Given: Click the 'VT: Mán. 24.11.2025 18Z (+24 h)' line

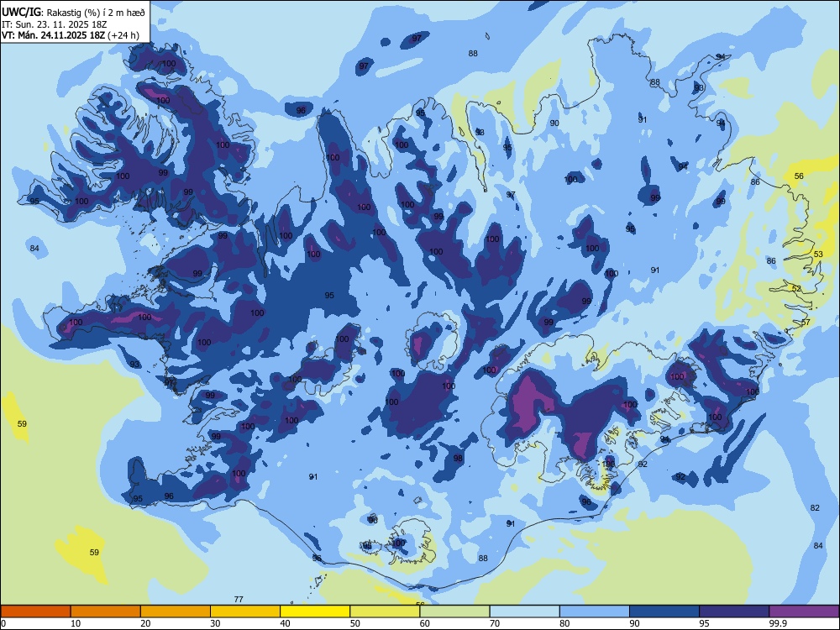Looking at the screenshot, I should click(x=71, y=35).
